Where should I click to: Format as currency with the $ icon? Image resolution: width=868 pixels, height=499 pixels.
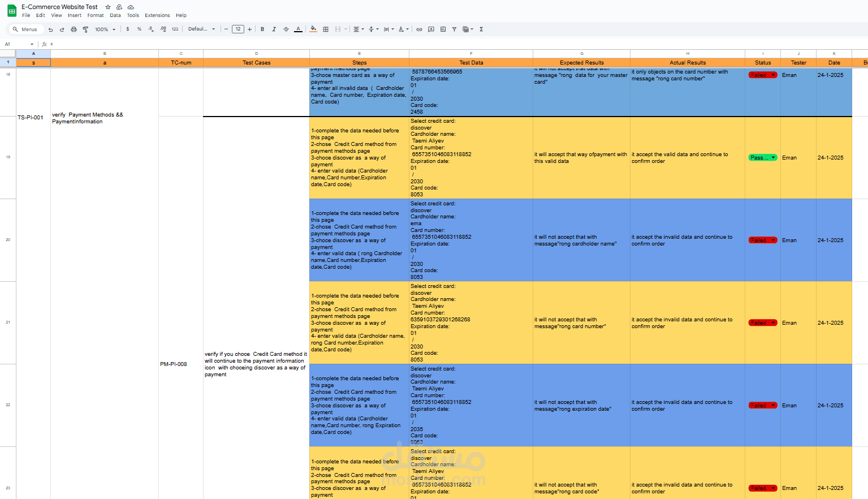tap(128, 29)
